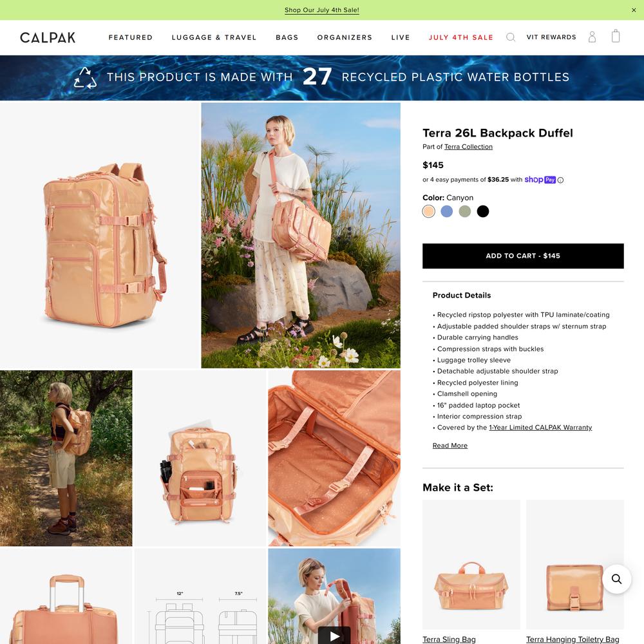Open the account profile icon
Image resolution: width=644 pixels, height=644 pixels.
592,37
